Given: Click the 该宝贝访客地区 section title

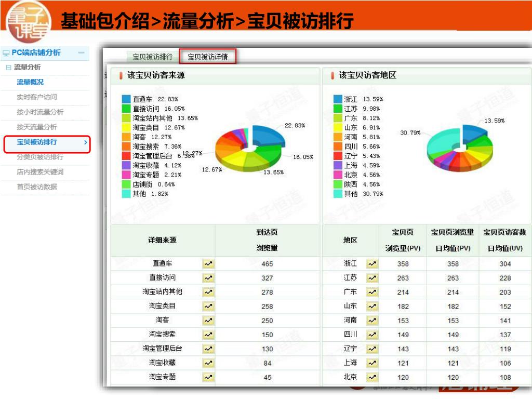Looking at the screenshot, I should pos(367,75).
